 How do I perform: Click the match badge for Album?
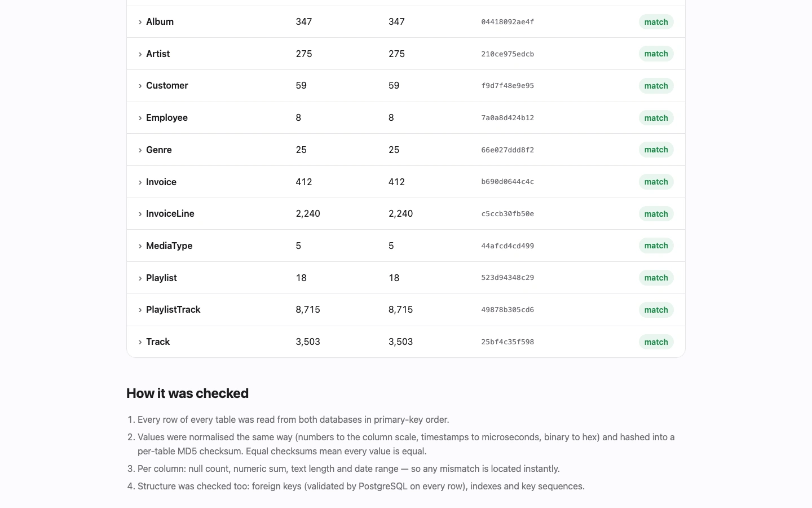point(656,22)
